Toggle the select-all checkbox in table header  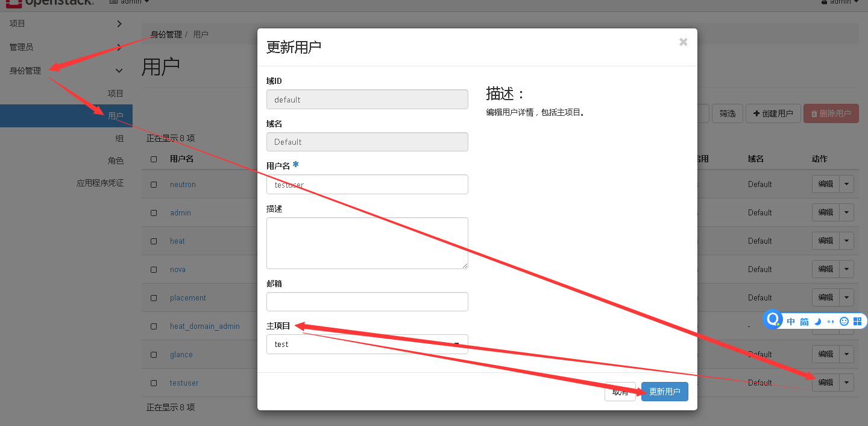(154, 159)
